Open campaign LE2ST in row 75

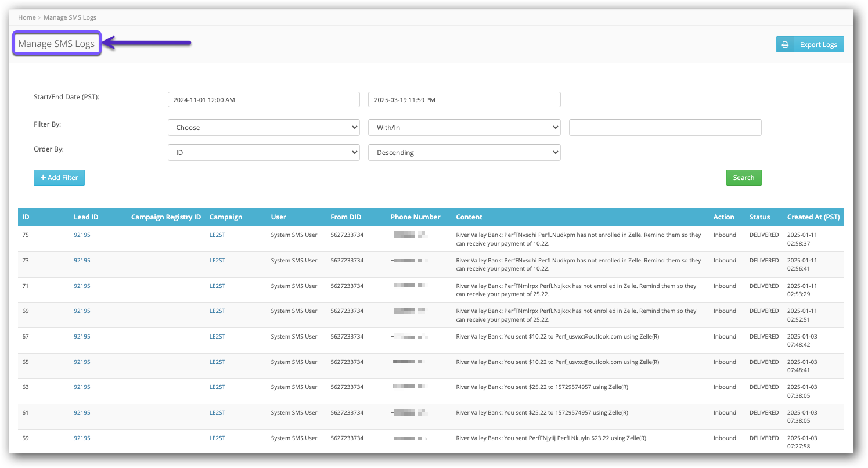217,235
